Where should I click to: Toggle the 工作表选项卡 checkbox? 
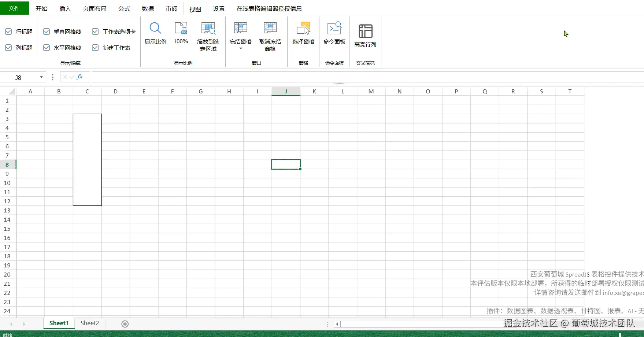point(95,32)
